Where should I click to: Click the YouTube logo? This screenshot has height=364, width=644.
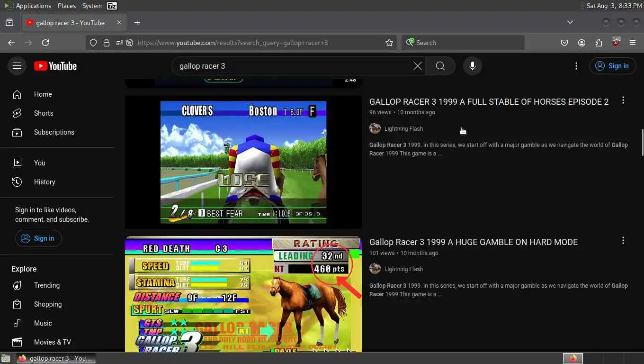55,66
